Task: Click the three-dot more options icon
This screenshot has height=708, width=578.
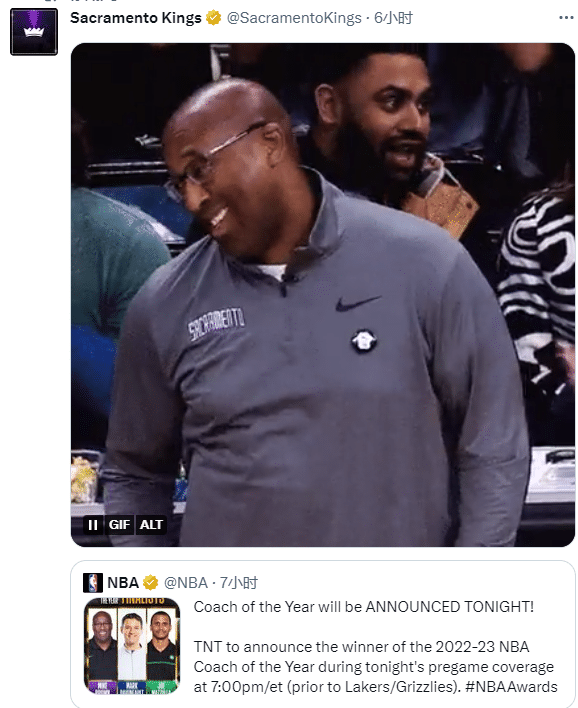Action: 566,18
